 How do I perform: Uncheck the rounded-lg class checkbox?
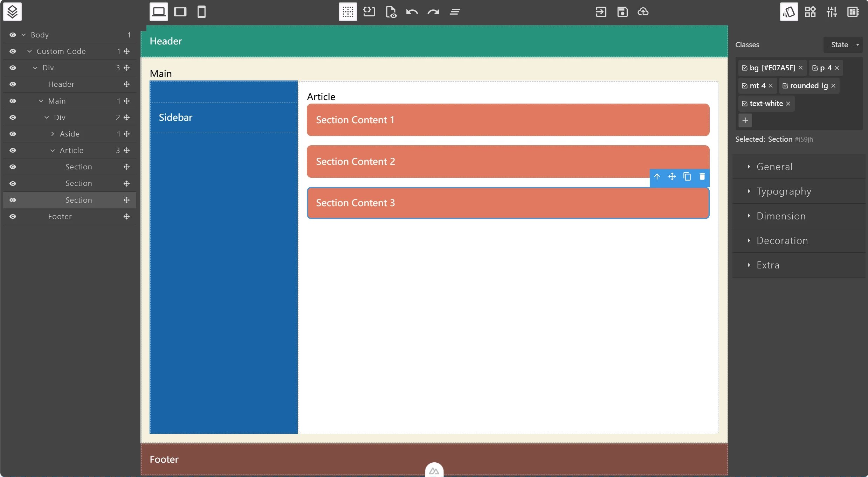(785, 86)
